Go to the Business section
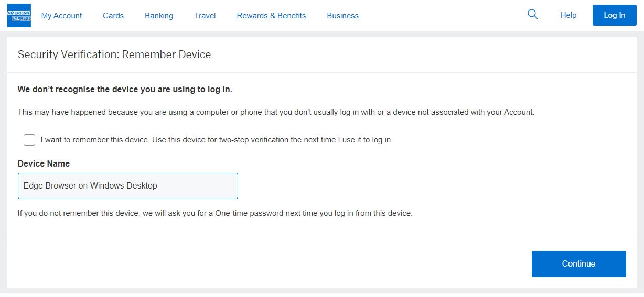Viewport: 644px width, 297px height. tap(342, 16)
